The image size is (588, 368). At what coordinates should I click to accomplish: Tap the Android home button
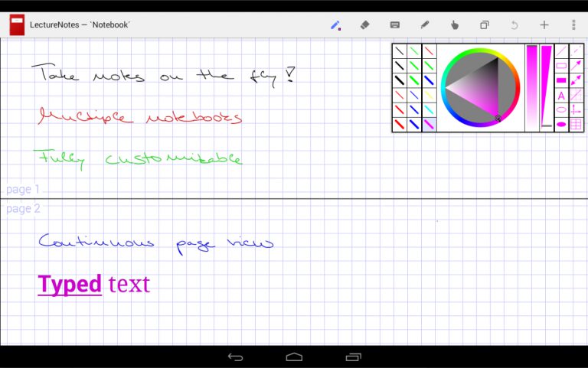[294, 357]
